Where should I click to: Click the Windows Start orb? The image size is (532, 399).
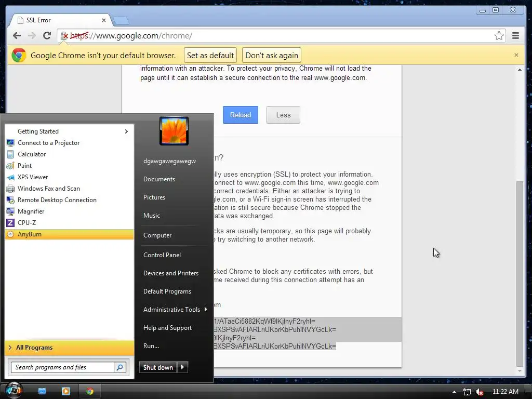(x=14, y=391)
